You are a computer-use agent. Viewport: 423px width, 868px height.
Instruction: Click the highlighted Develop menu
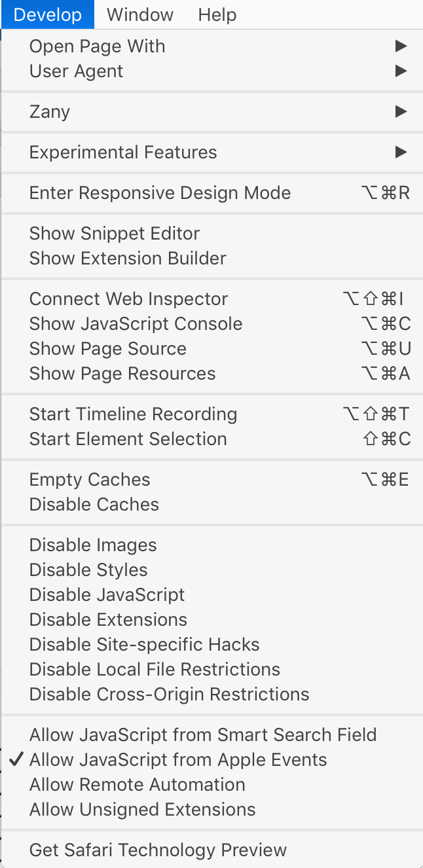click(47, 14)
